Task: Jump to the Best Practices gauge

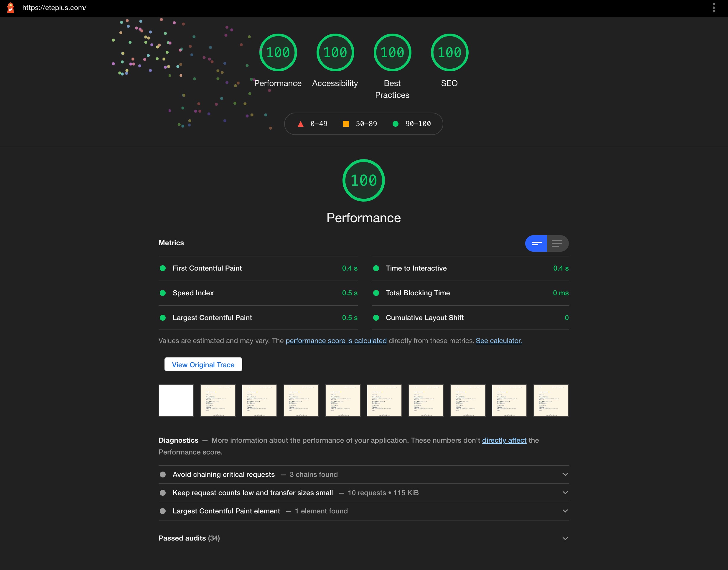Action: click(392, 52)
